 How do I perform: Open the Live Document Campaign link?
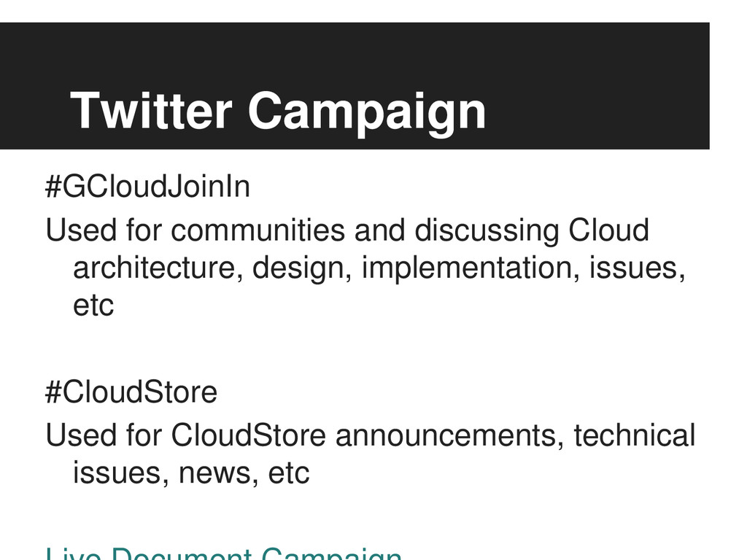click(223, 554)
